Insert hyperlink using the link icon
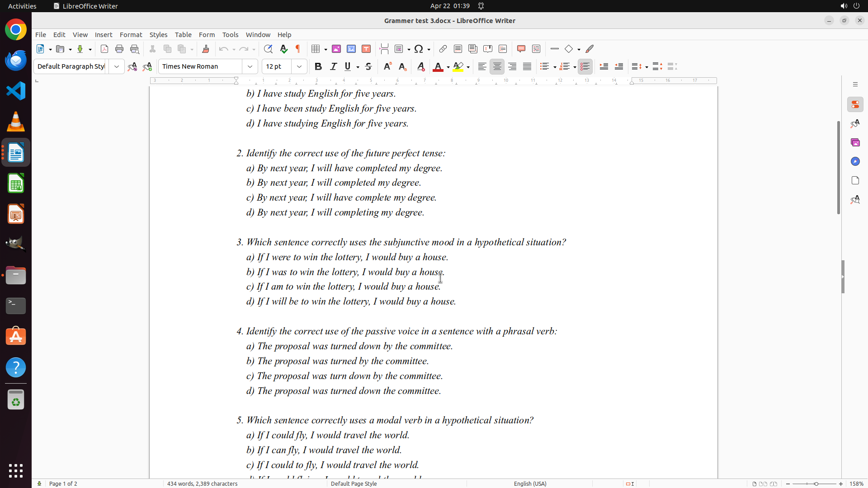This screenshot has height=488, width=868. click(443, 49)
